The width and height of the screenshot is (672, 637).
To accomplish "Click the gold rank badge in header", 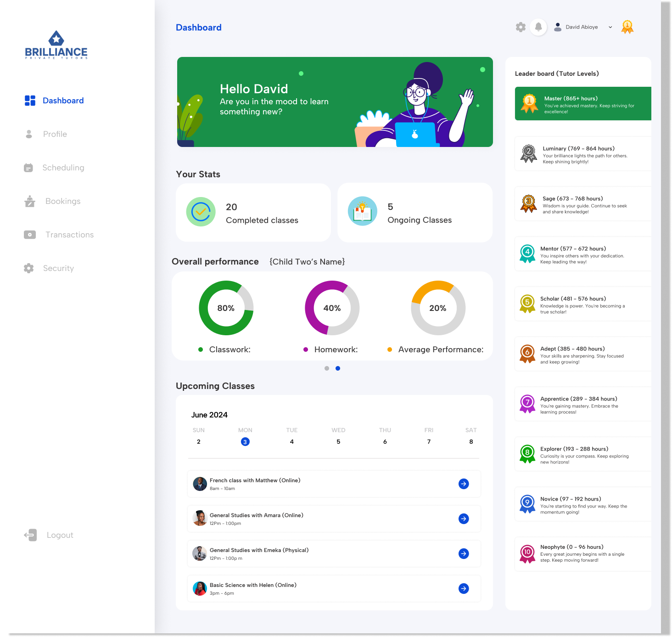I will tap(627, 27).
